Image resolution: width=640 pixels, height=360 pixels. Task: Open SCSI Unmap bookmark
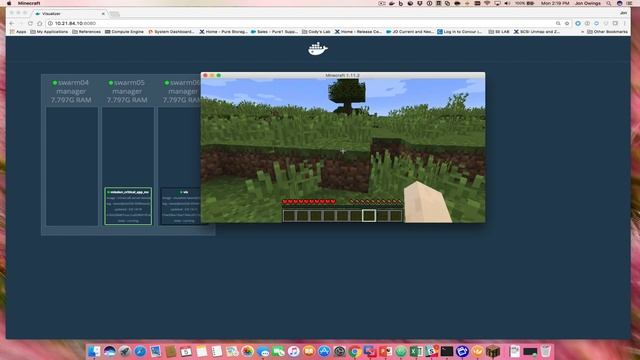tap(537, 31)
